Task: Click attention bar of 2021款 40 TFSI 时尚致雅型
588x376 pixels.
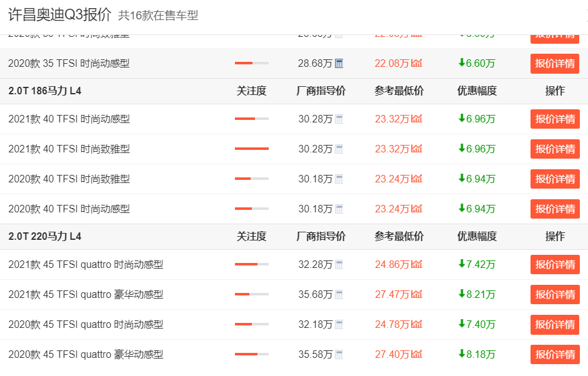Action: (x=252, y=149)
